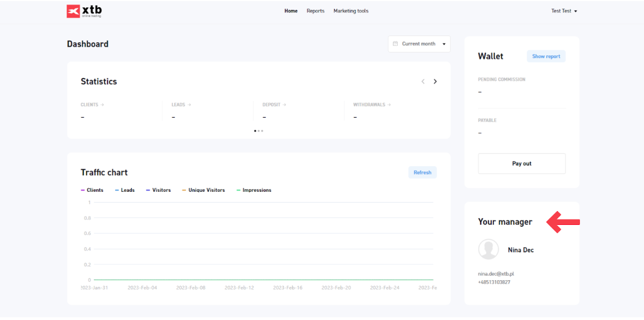This screenshot has width=644, height=320.
Task: Toggle Impressions series in chart legend
Action: pyautogui.click(x=254, y=190)
